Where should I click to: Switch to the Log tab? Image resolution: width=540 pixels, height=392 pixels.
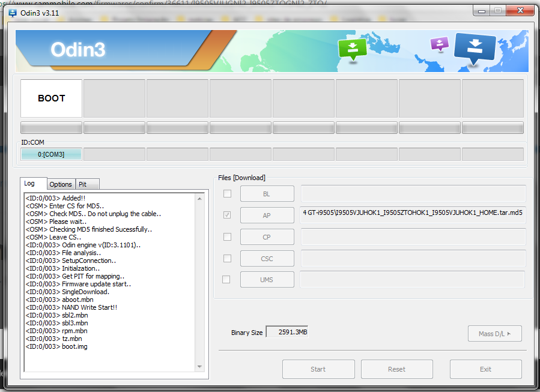(34, 184)
